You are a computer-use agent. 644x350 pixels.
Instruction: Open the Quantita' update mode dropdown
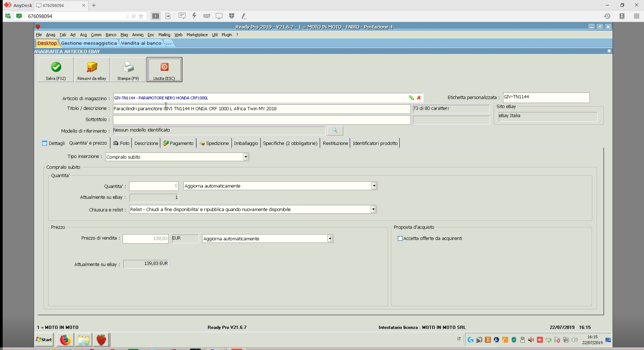point(374,186)
